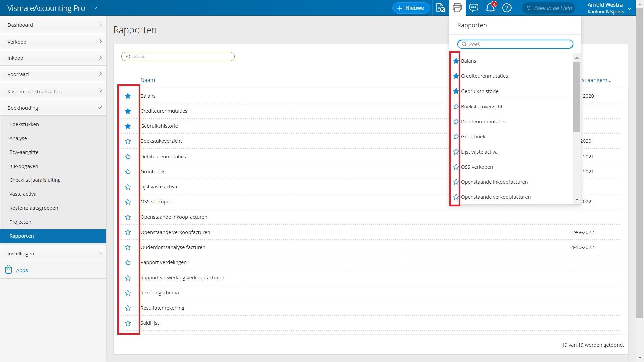The image size is (644, 362).
Task: Toggle favorite star for Debiteurenmutaties in popup
Action: point(456,122)
